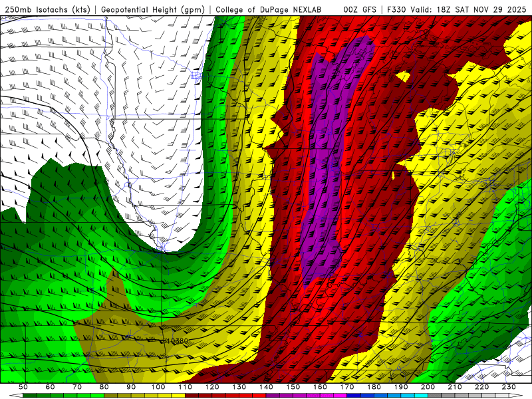532x399 pixels.
Task: Click the '50' color scale label
Action: [23, 387]
